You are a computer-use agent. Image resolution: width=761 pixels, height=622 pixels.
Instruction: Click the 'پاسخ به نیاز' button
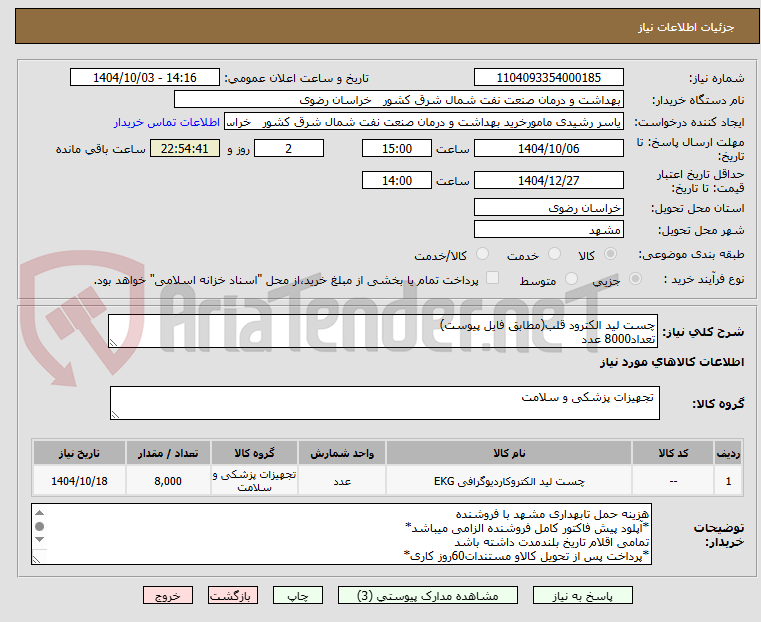click(x=582, y=595)
